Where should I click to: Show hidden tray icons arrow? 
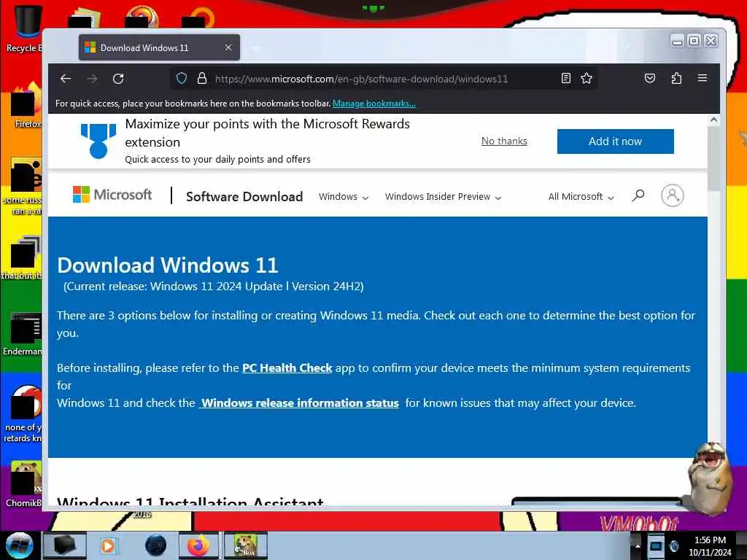tap(638, 546)
